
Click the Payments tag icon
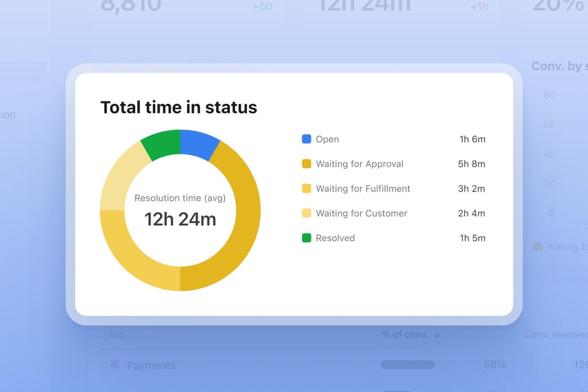click(115, 365)
